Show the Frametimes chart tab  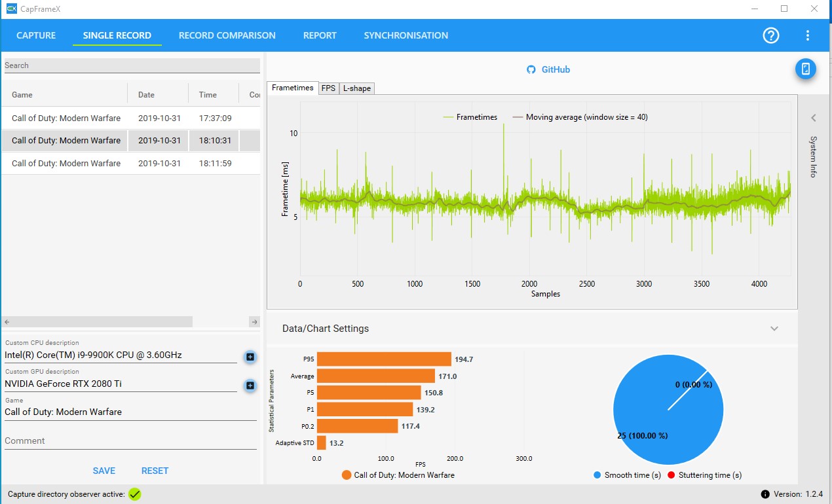point(293,88)
